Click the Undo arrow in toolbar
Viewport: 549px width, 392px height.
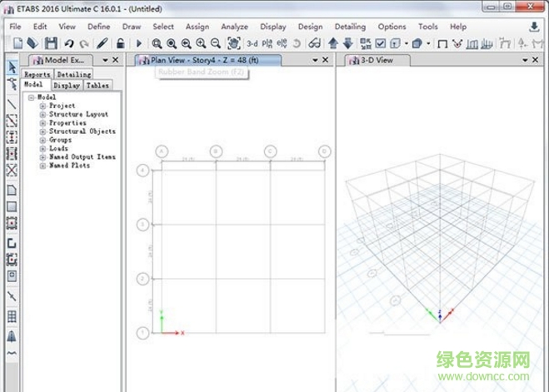coord(69,42)
